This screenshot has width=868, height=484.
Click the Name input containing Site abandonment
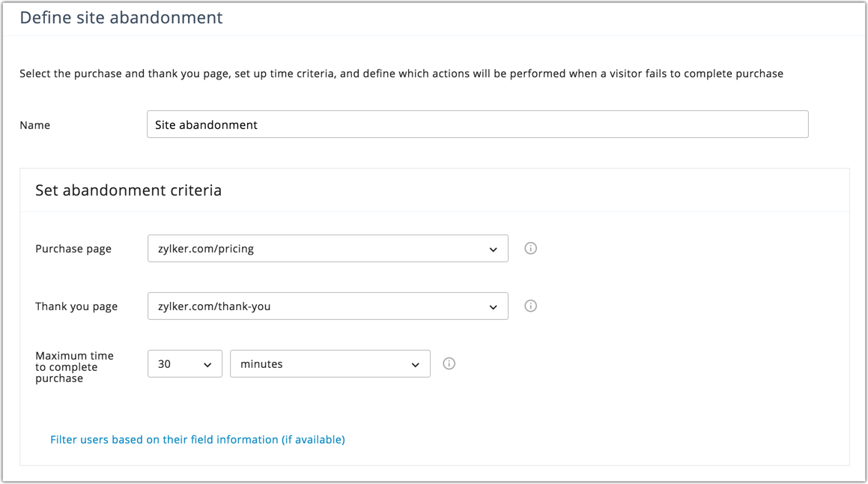coord(477,124)
